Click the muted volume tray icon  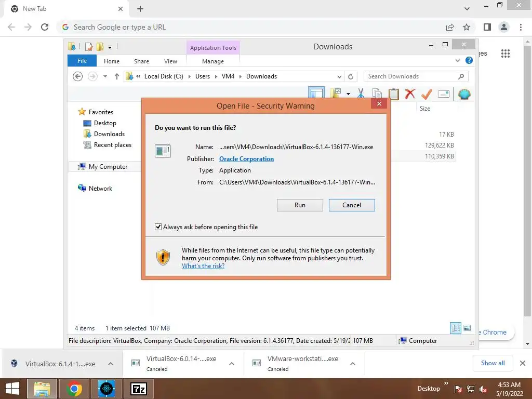[483, 389]
